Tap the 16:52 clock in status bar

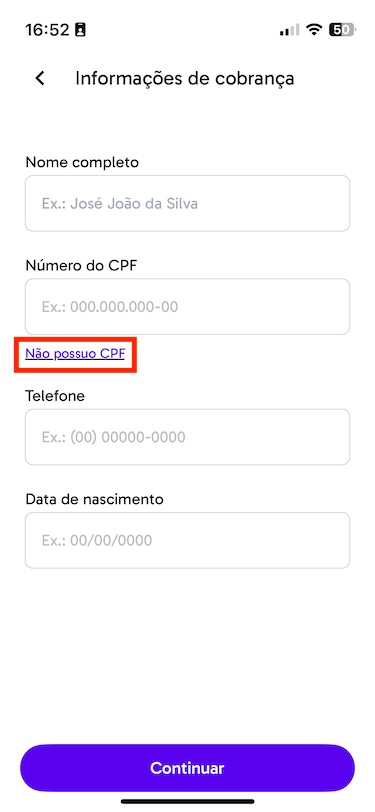point(47,30)
